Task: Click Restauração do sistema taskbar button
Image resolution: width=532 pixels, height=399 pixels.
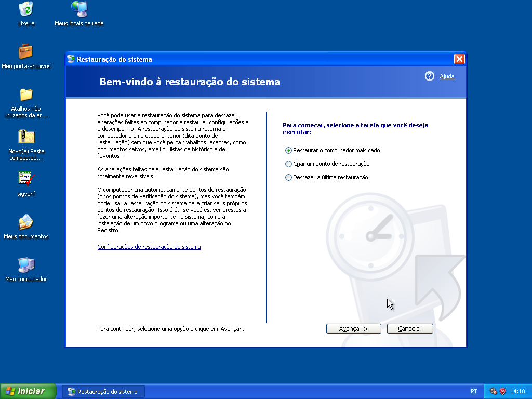Action: coord(103,392)
